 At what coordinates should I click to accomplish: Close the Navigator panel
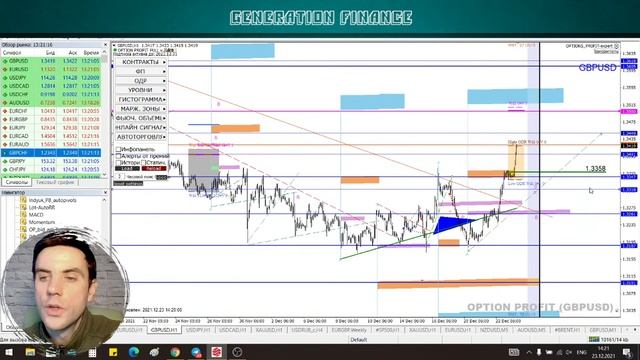click(x=105, y=192)
